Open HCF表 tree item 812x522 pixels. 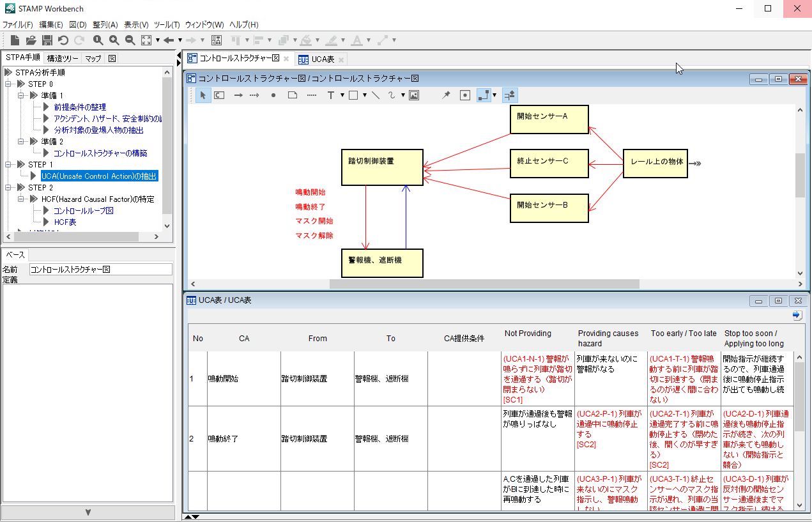(x=65, y=222)
